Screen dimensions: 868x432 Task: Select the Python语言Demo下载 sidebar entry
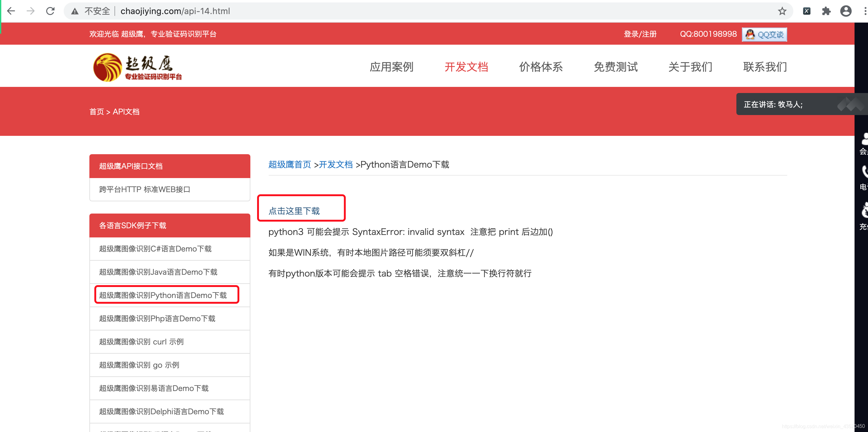click(x=163, y=295)
